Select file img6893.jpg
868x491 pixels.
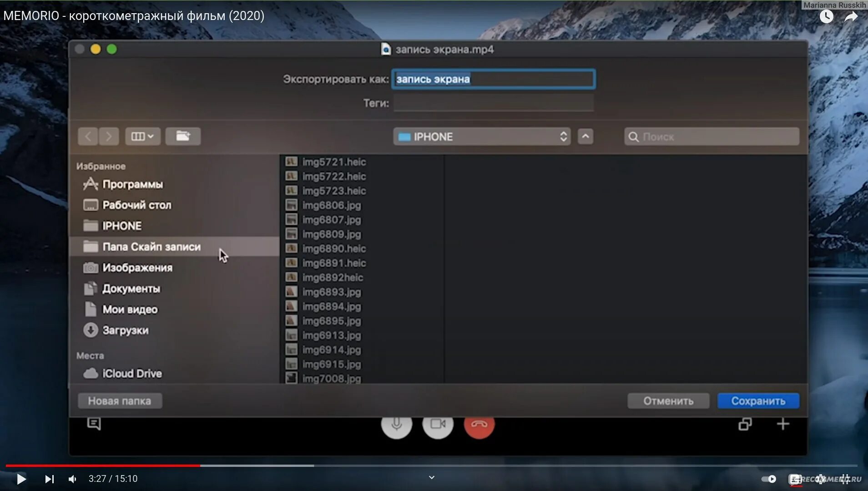[332, 292]
